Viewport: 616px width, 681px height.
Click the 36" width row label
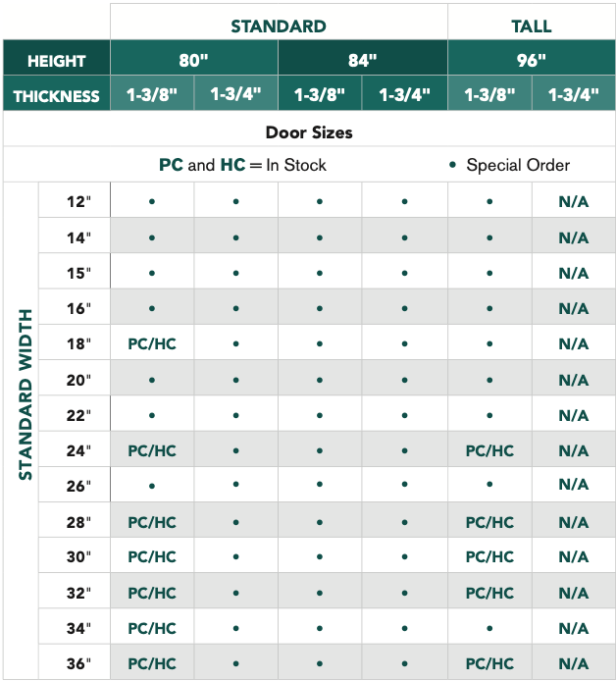(77, 663)
